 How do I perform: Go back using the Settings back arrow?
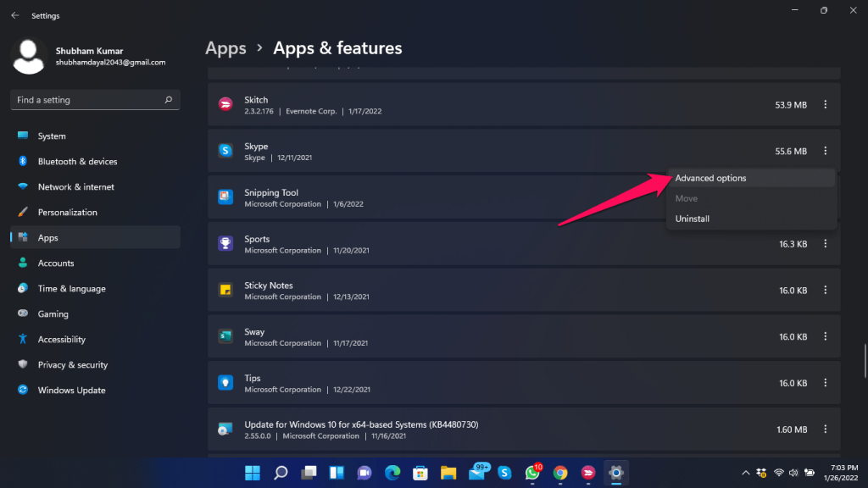[15, 15]
